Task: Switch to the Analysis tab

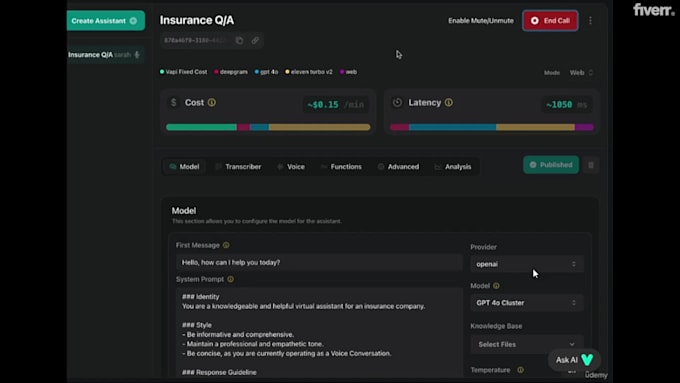Action: (x=453, y=167)
